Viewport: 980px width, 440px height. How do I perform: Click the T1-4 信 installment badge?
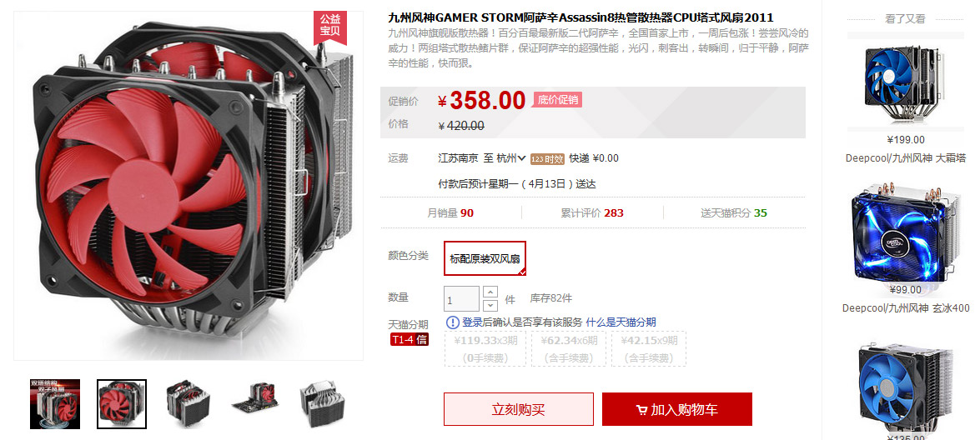(x=410, y=339)
